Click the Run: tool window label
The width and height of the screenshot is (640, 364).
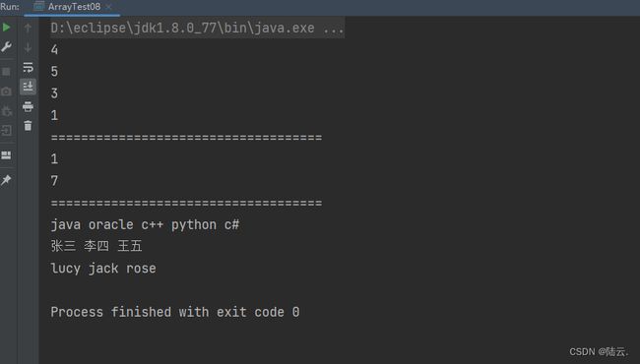[x=10, y=7]
